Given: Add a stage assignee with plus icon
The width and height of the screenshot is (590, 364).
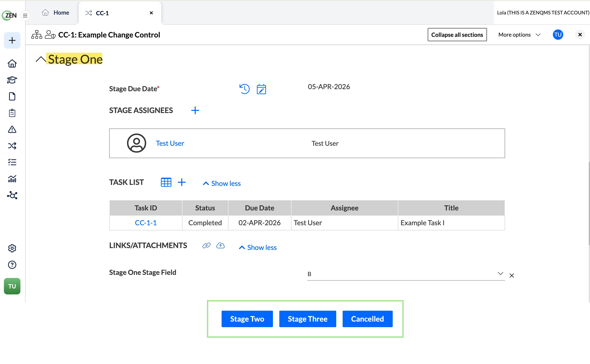Looking at the screenshot, I should [195, 111].
